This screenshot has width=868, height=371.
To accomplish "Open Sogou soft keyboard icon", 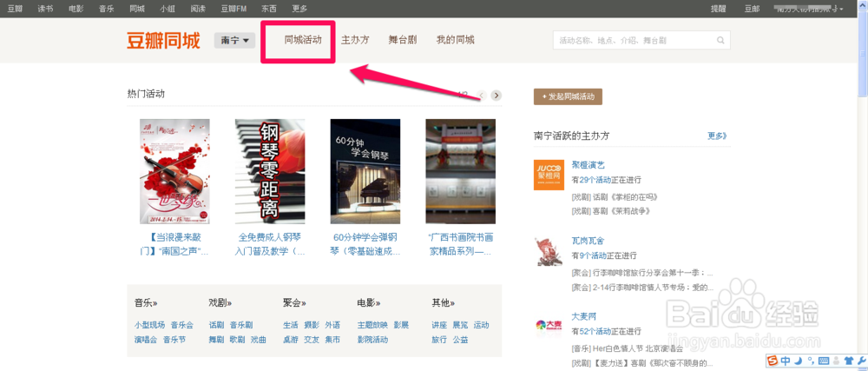I will (823, 361).
